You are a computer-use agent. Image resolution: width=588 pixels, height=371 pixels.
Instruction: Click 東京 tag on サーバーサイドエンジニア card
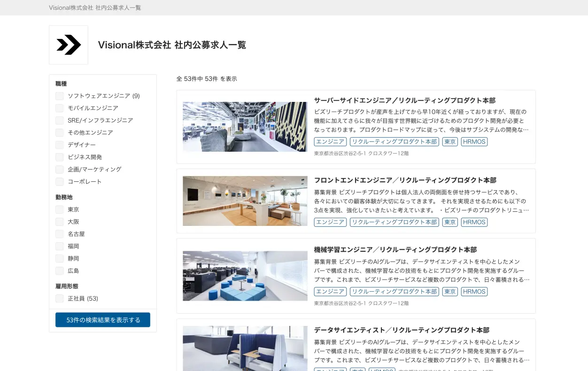(450, 142)
